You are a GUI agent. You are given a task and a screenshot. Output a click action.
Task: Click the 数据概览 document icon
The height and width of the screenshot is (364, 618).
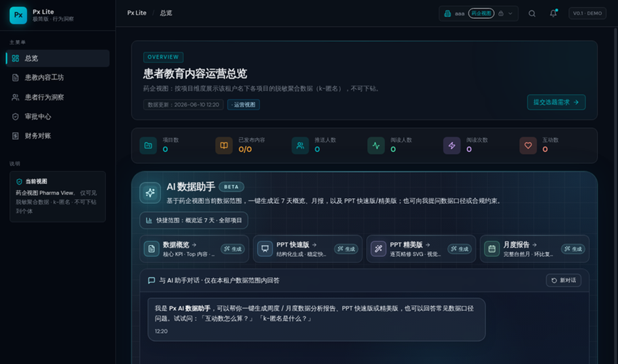point(151,249)
